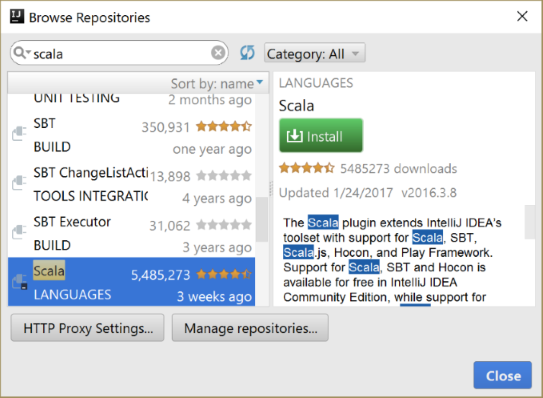Open the Sort by: name dropdown
The height and width of the screenshot is (398, 543).
[x=217, y=83]
